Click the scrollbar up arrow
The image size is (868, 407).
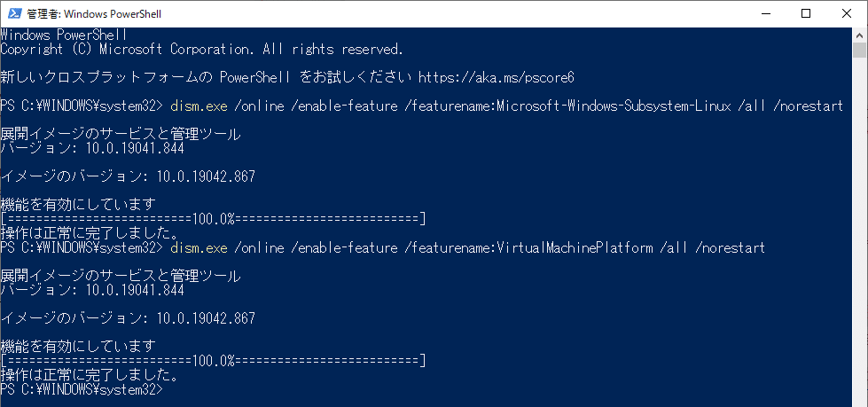(860, 35)
